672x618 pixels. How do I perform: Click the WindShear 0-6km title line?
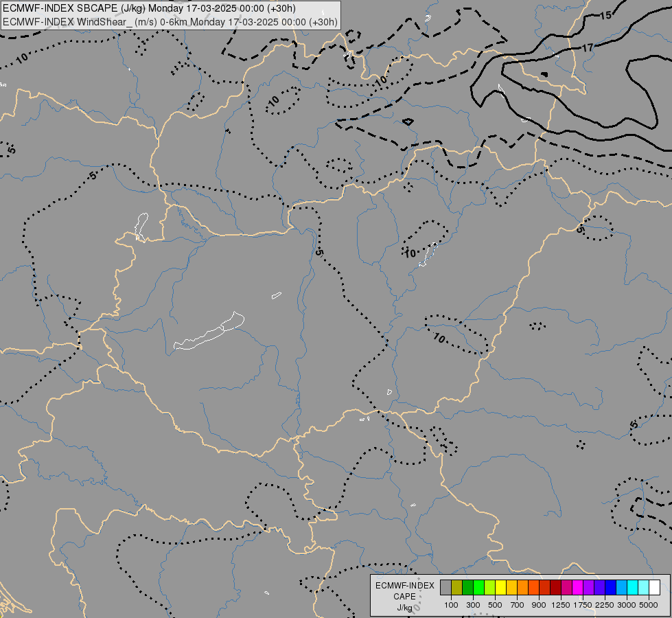(x=170, y=22)
